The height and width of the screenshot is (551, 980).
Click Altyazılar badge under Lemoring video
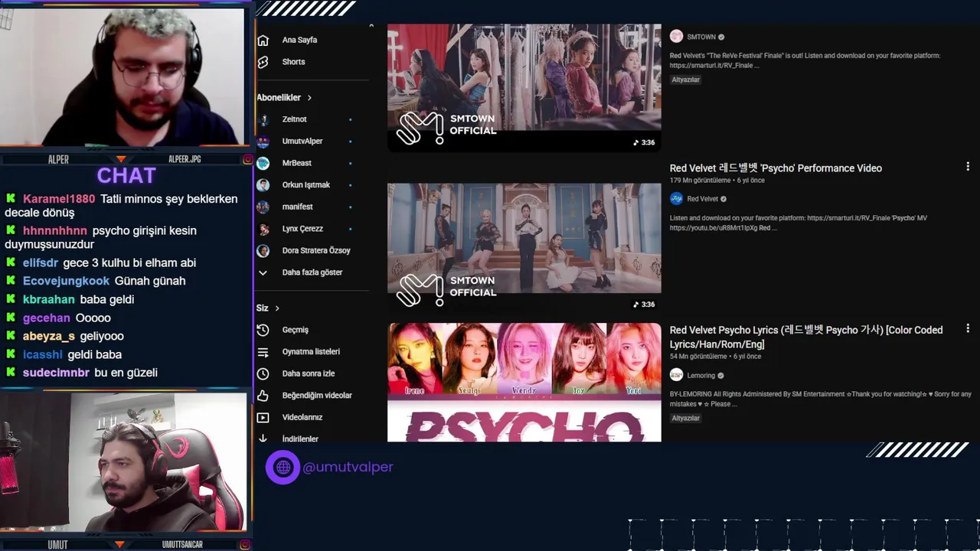[x=686, y=419]
